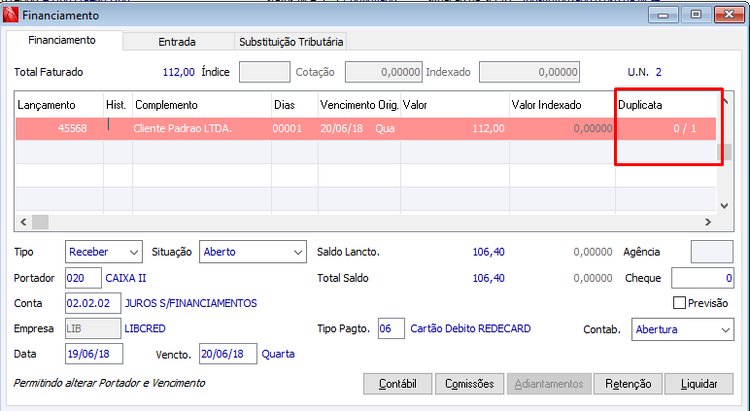Click the Financiamento window app icon
750x411 pixels.
coord(11,15)
